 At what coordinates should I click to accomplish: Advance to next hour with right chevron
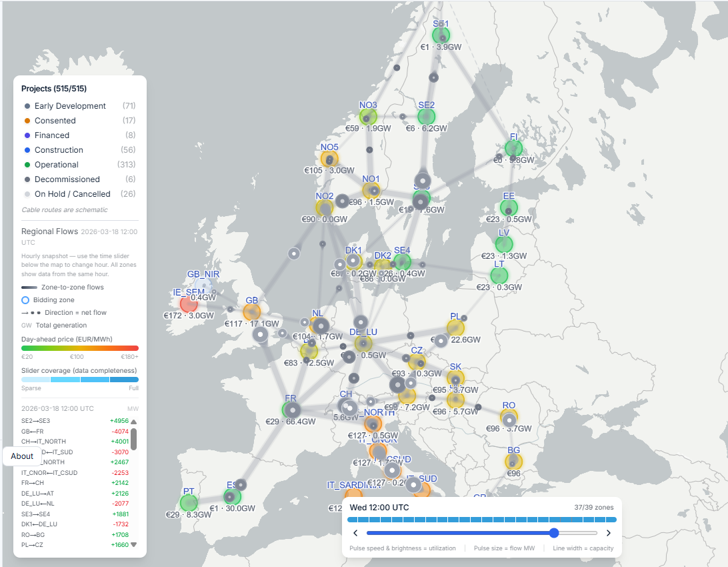coord(608,533)
